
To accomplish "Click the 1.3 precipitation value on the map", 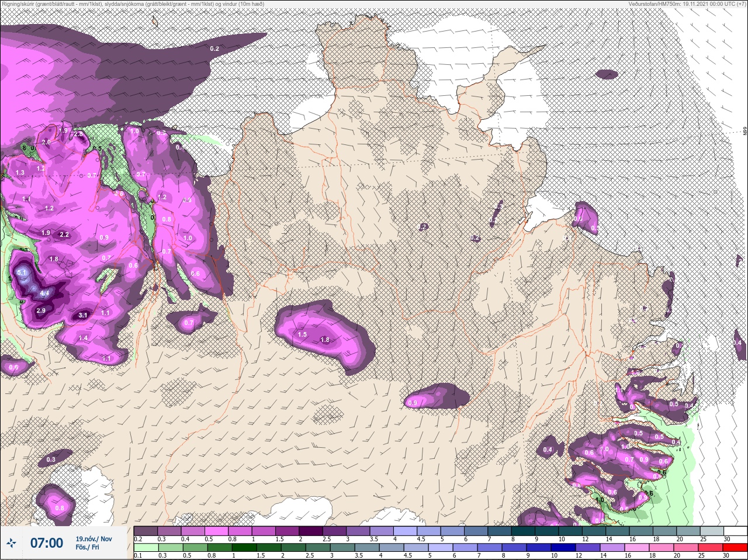I will (20, 172).
